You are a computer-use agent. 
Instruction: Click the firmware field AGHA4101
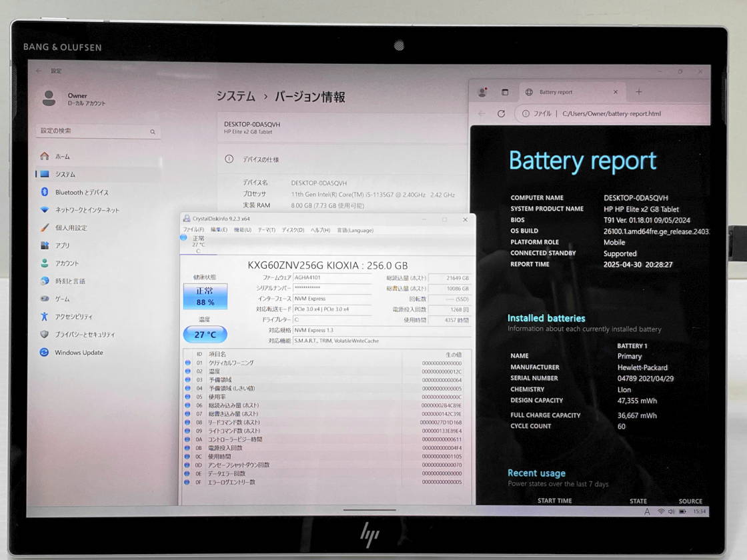[x=332, y=277]
